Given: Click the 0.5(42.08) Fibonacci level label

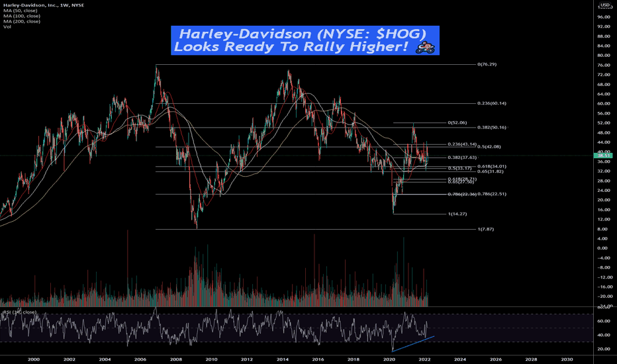Looking at the screenshot, I should 489,146.
